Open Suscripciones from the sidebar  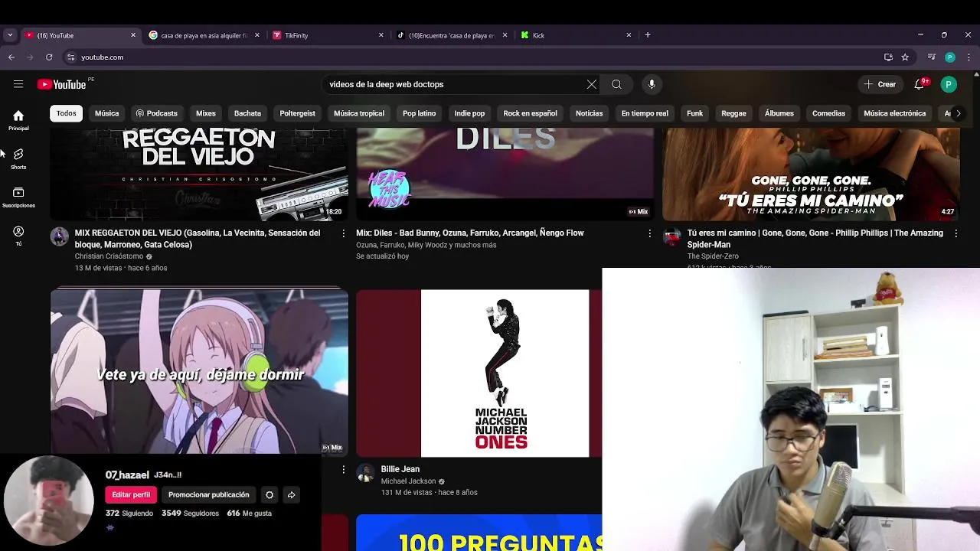[x=18, y=197]
